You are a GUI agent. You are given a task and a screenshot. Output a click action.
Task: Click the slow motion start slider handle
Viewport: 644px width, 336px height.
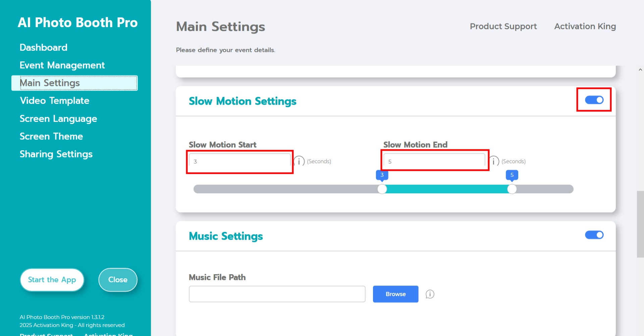pyautogui.click(x=382, y=189)
